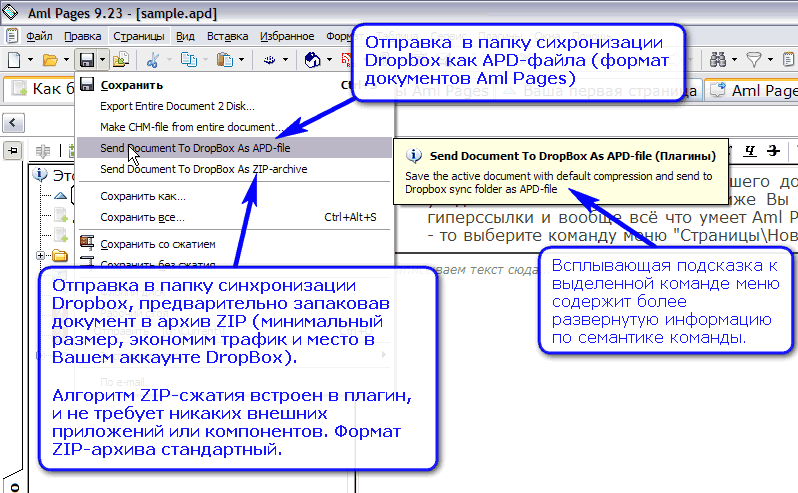Choose Make CHM-file from entire document
The height and width of the screenshot is (493, 798).
click(234, 127)
